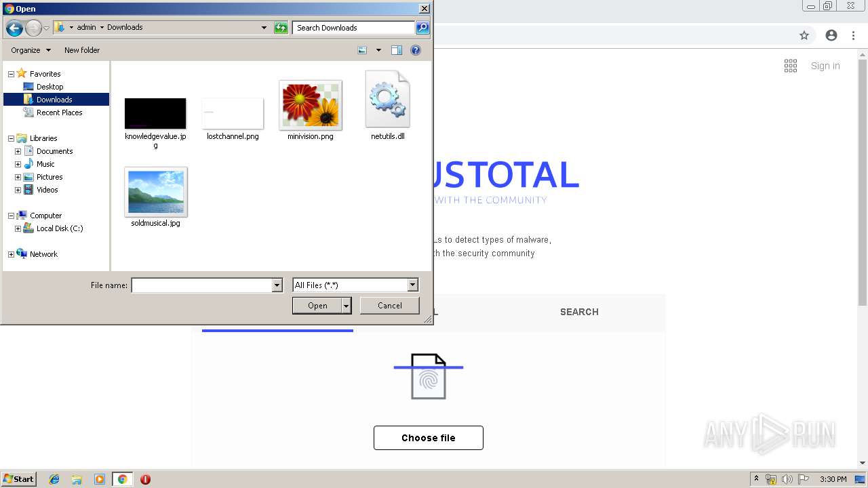Open the Open button's split arrow
868x488 pixels.
tap(347, 306)
